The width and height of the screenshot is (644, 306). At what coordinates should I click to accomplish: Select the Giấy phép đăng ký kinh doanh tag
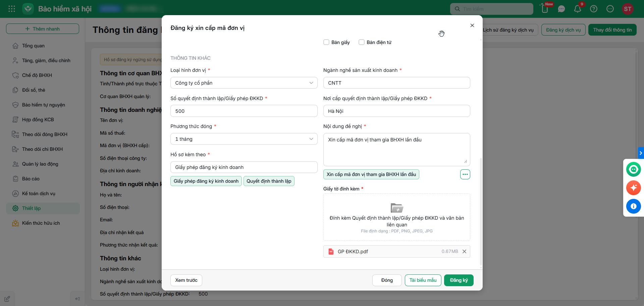click(206, 181)
